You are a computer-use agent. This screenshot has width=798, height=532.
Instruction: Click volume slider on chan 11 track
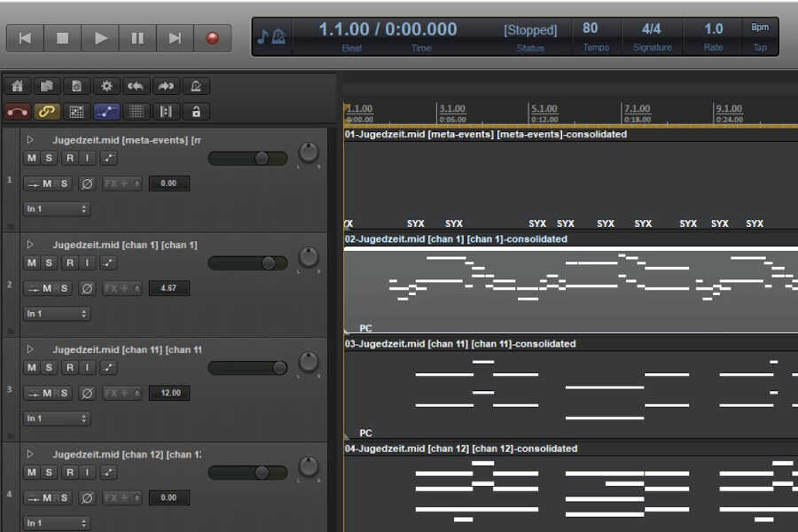coord(248,368)
